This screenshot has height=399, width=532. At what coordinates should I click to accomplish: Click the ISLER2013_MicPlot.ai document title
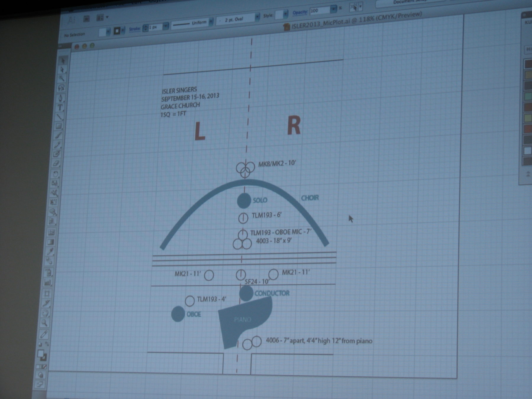pyautogui.click(x=356, y=20)
